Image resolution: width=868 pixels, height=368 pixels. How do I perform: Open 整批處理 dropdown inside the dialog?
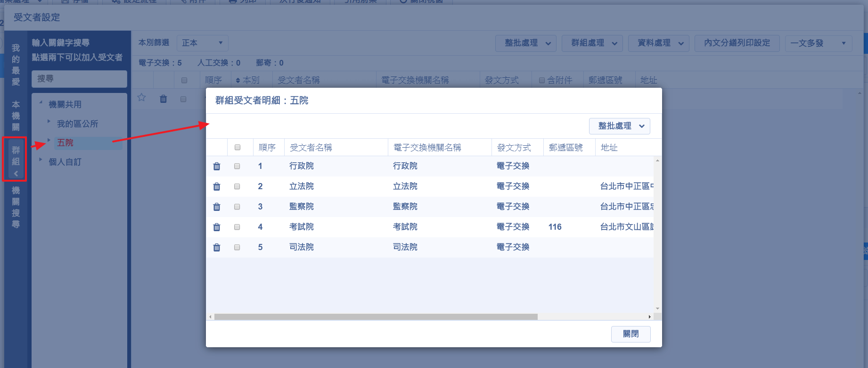click(619, 126)
